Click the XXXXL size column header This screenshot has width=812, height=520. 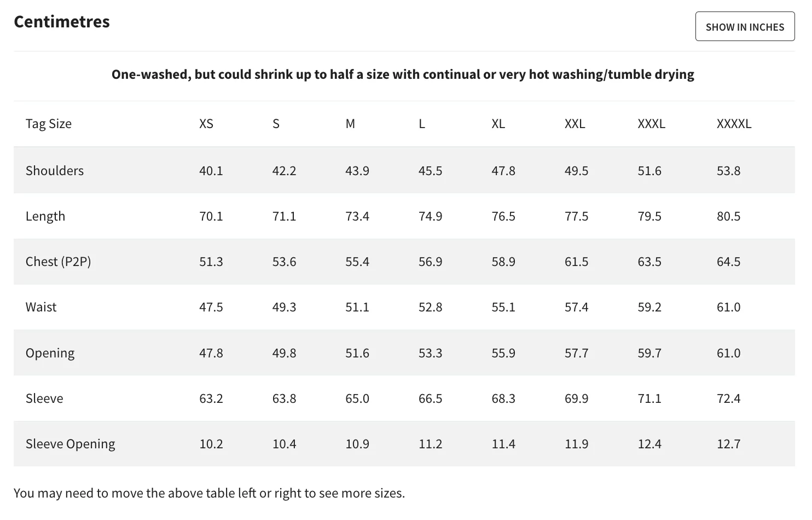734,124
